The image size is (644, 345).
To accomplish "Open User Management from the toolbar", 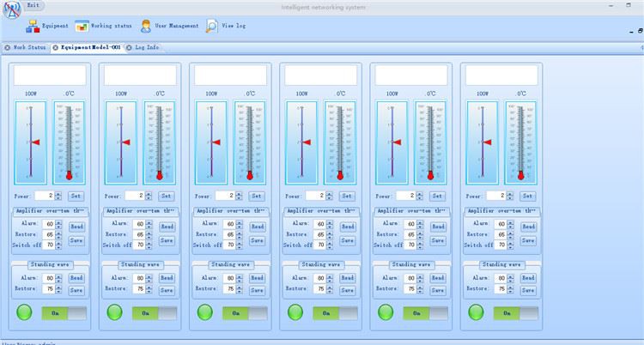I will [x=147, y=26].
